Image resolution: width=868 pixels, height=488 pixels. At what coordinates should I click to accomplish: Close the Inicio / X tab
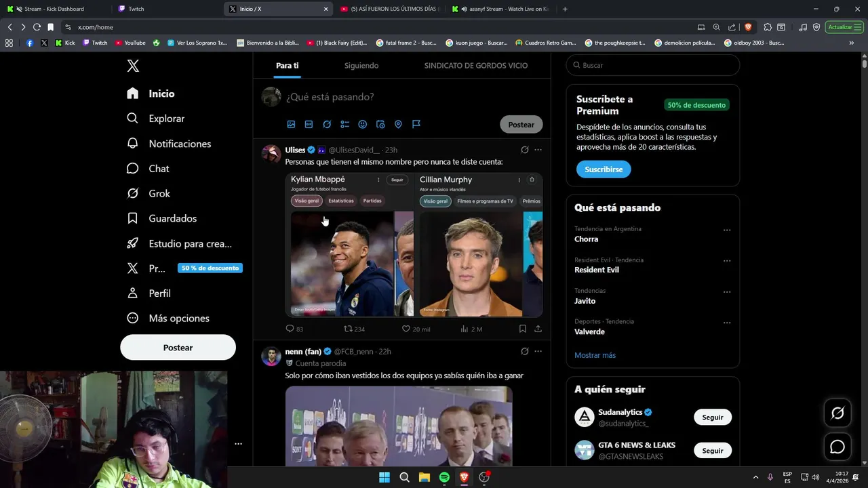click(x=325, y=9)
